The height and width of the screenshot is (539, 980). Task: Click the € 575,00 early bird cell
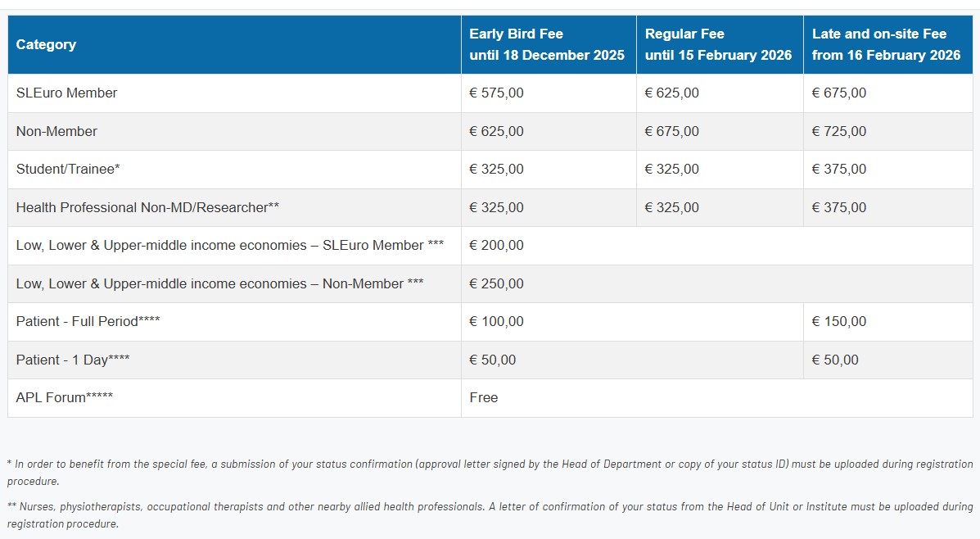click(x=496, y=93)
